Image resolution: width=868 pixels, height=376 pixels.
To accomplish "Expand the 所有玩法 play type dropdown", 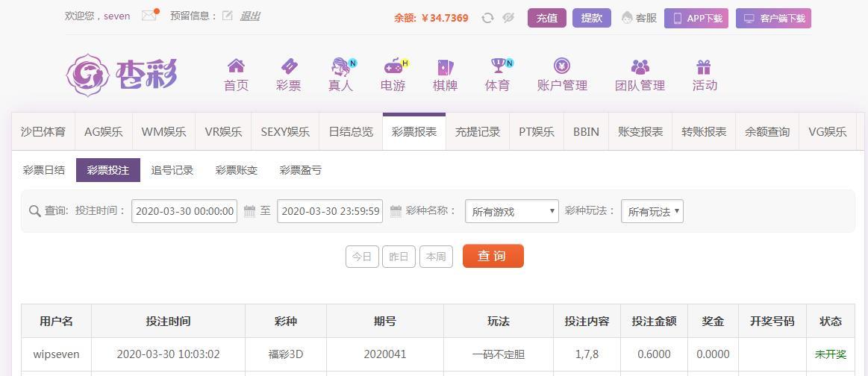I will point(652,211).
